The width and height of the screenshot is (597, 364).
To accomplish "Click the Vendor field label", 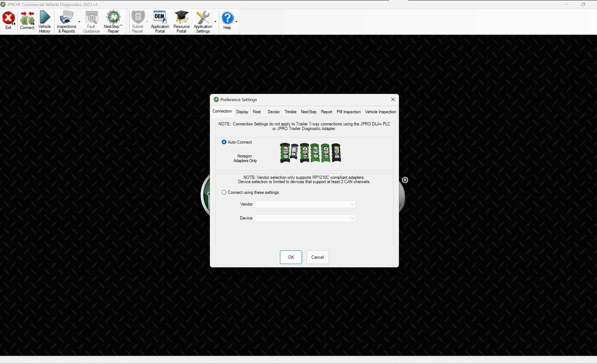I will click(246, 204).
